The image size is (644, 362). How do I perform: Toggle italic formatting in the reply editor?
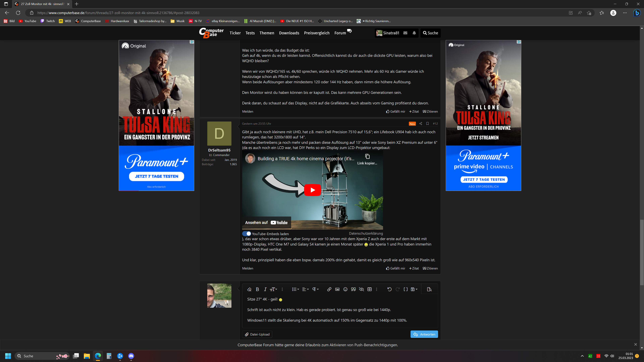[265, 289]
